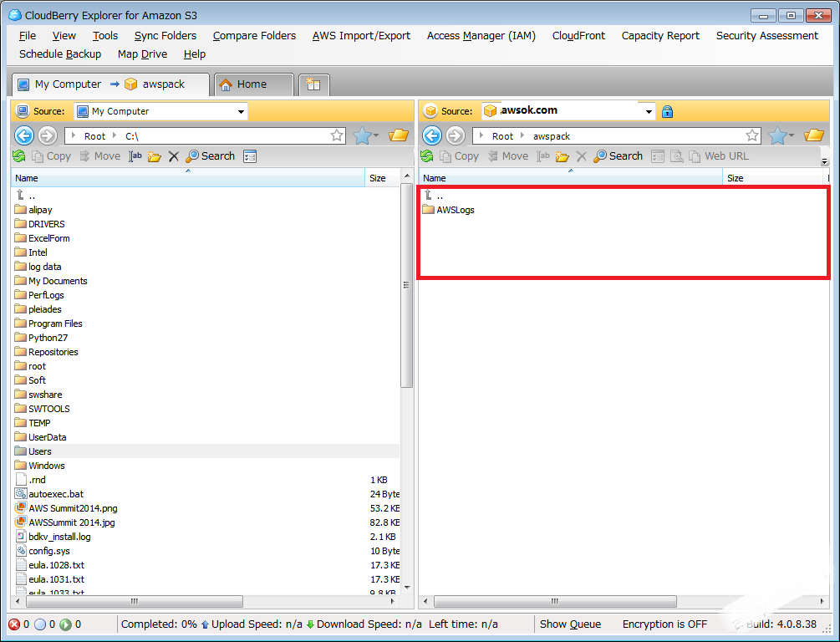Bookmark the C:\ path with star
Image resolution: width=840 pixels, height=642 pixels.
(337, 135)
